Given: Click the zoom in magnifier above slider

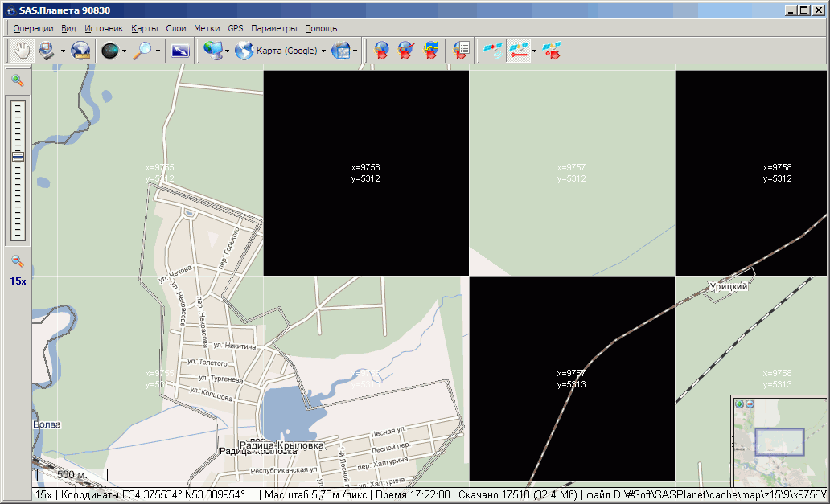Looking at the screenshot, I should pyautogui.click(x=18, y=80).
